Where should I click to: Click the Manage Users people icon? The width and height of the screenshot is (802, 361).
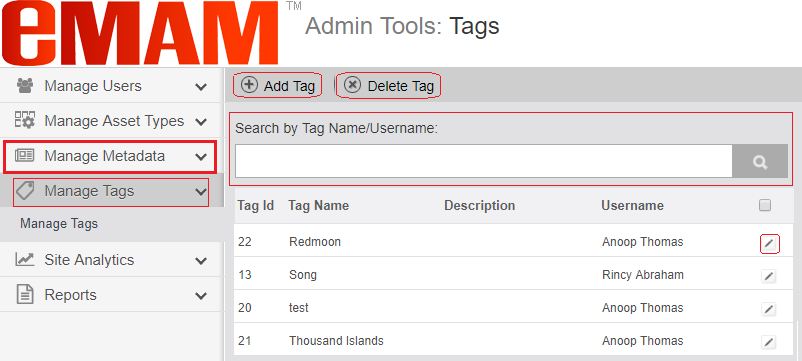click(x=25, y=85)
